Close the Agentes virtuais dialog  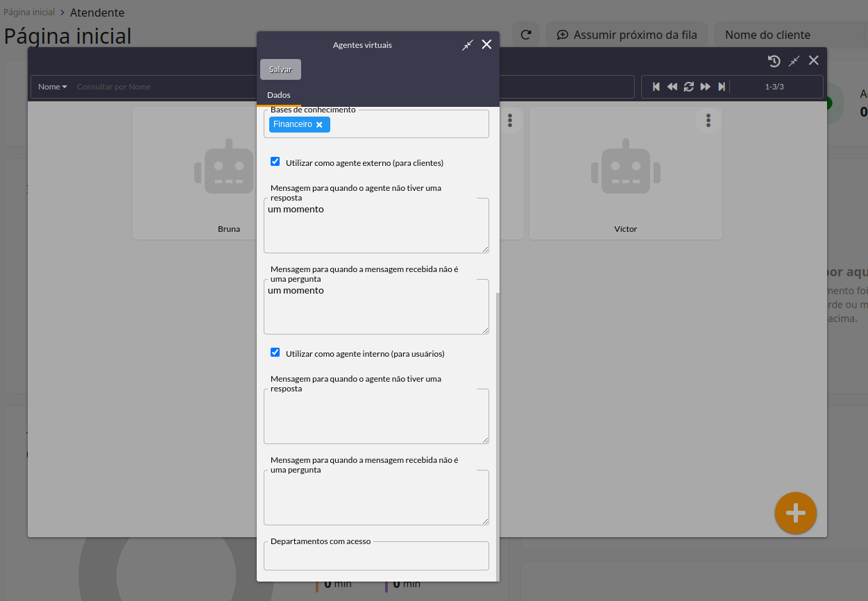pyautogui.click(x=486, y=44)
